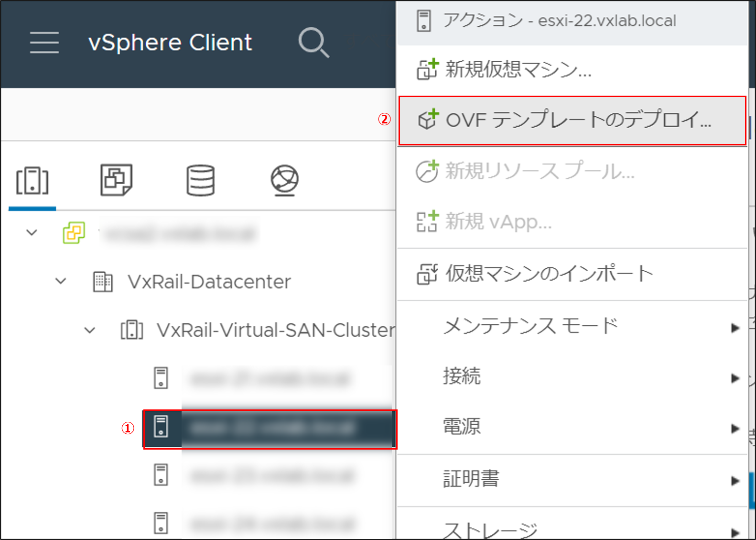Click submenu arrow beside メンテナンス モード

[735, 328]
